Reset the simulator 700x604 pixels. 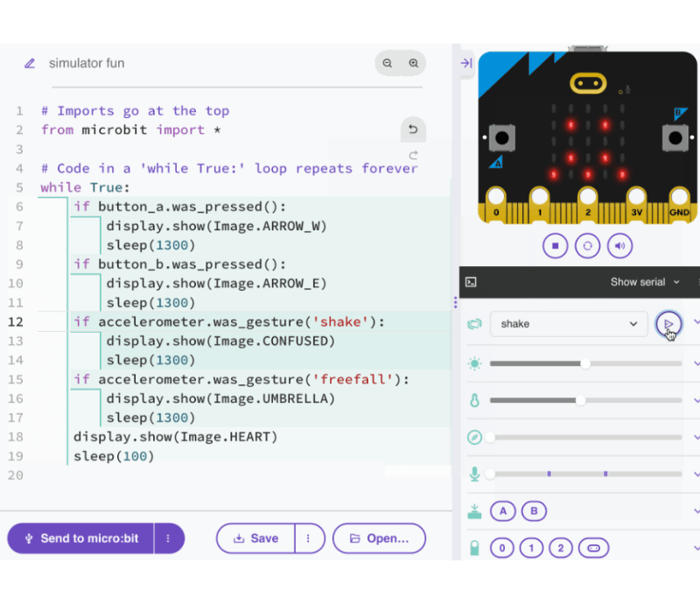587,246
